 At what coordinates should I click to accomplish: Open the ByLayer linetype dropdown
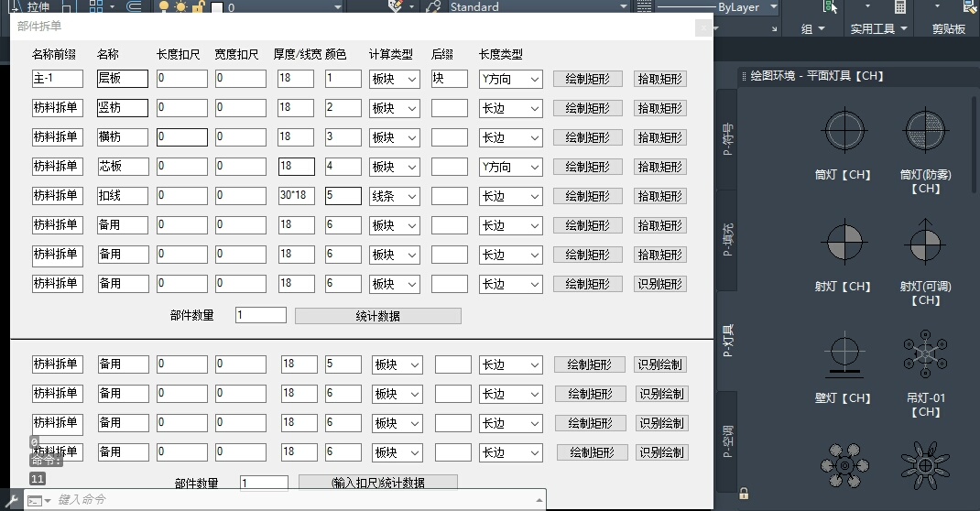point(774,7)
